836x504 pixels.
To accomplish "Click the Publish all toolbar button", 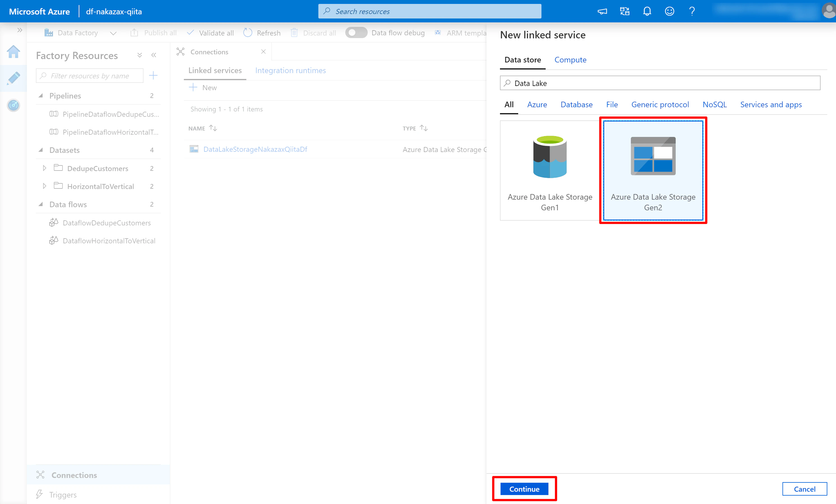I will [x=154, y=33].
